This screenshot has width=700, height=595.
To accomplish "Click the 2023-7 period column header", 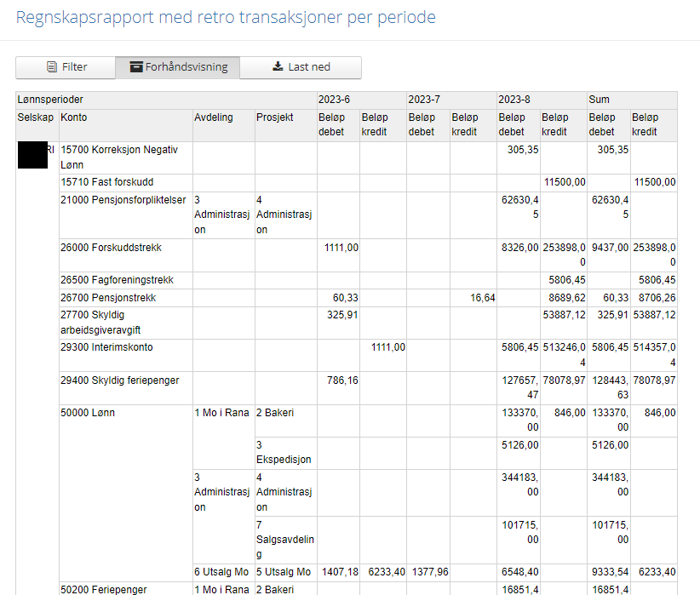I will (x=452, y=100).
